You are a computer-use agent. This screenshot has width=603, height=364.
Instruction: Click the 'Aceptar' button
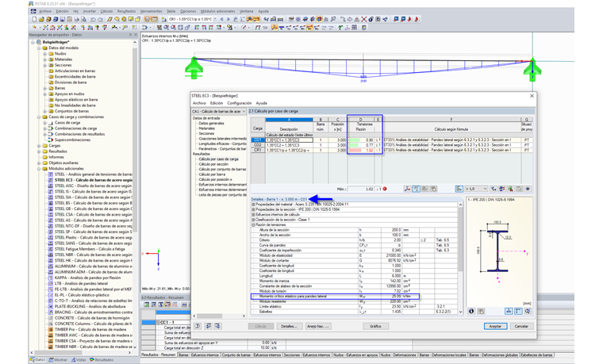pos(495,326)
